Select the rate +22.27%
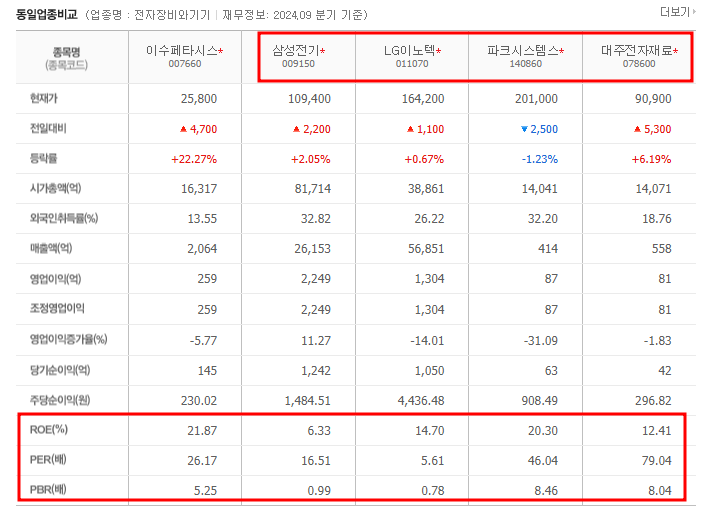 (194, 159)
